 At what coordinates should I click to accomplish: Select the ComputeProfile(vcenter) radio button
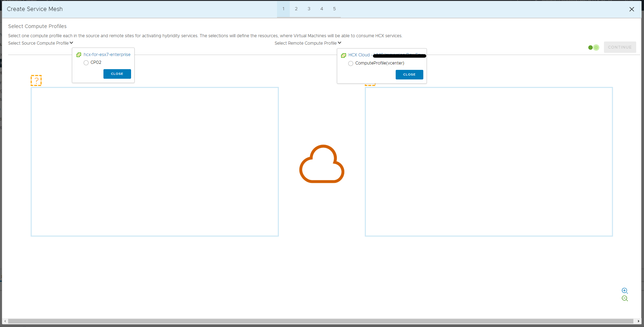coord(351,63)
